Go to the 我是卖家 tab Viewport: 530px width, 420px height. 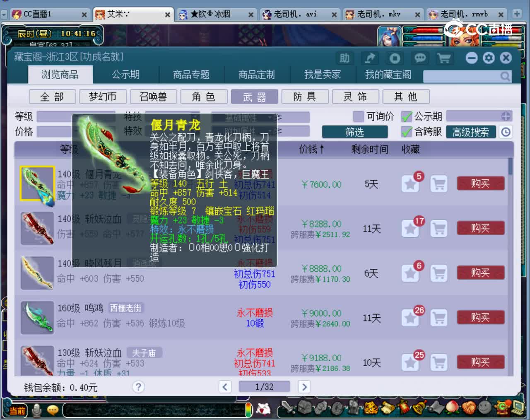coord(322,75)
